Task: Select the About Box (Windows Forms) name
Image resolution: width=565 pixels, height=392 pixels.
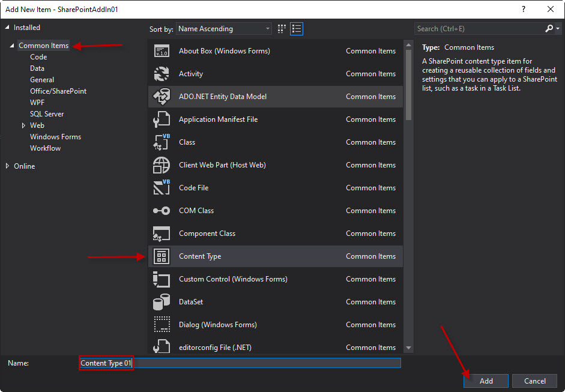Action: [x=225, y=51]
